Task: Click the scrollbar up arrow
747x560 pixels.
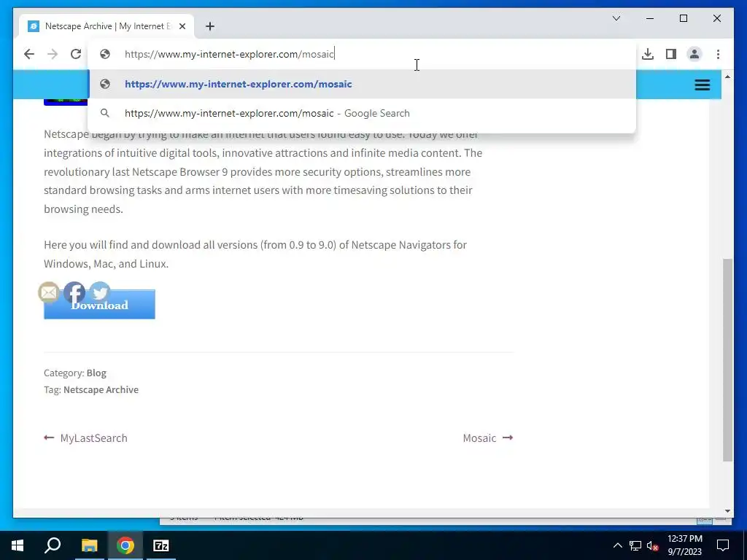Action: (727, 77)
